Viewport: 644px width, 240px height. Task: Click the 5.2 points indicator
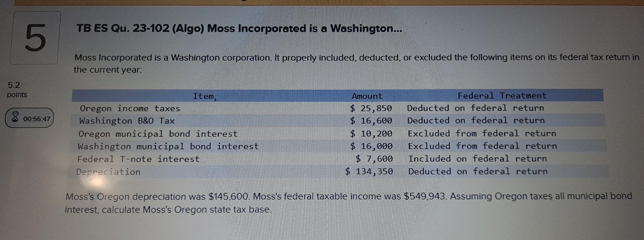coord(15,85)
